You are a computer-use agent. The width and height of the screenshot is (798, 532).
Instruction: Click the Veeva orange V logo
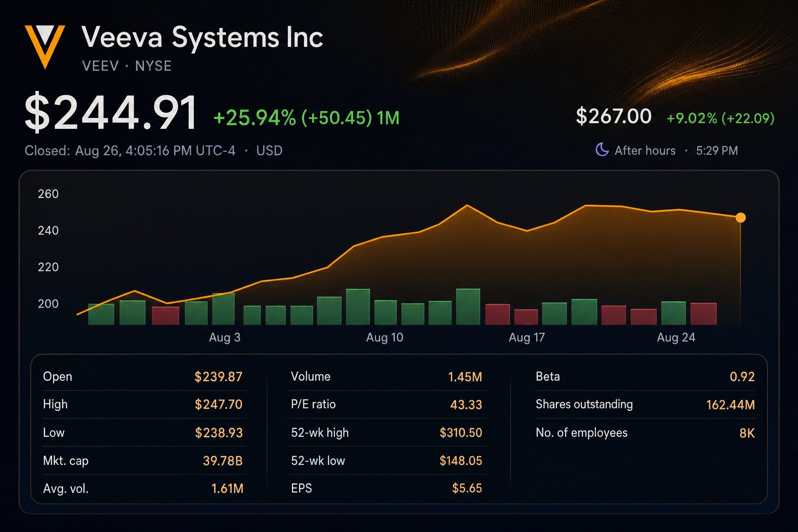[45, 47]
